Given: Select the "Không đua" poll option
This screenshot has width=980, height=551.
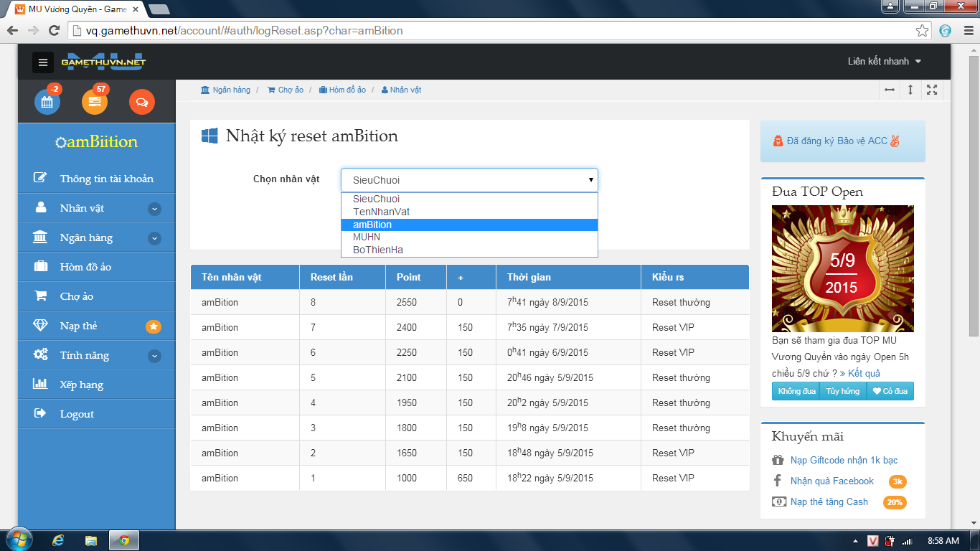Looking at the screenshot, I should coord(796,391).
